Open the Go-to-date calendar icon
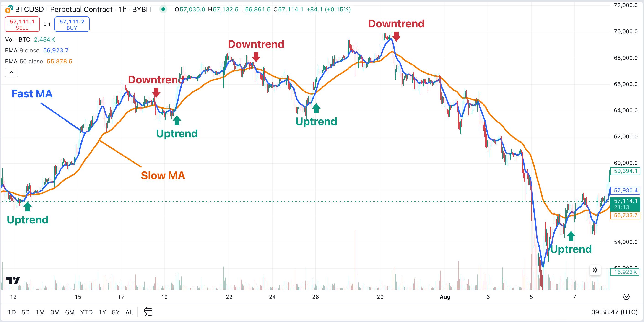 pyautogui.click(x=148, y=312)
